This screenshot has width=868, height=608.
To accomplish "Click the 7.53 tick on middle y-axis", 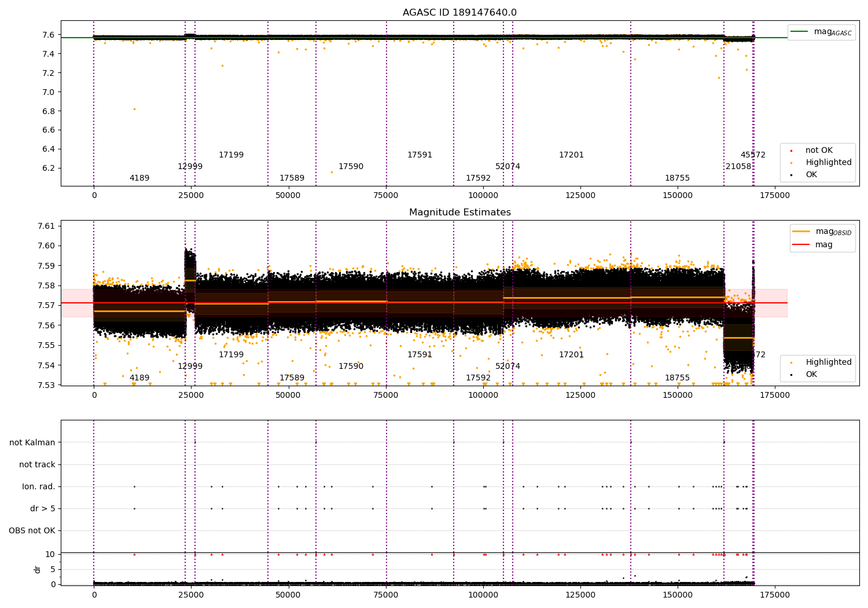I will click(x=46, y=385).
